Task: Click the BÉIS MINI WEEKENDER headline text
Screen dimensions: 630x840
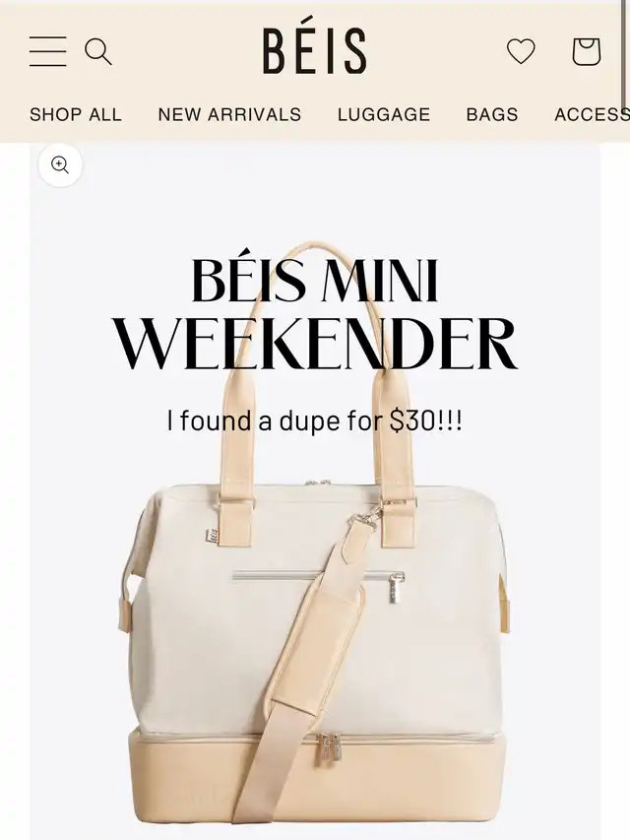Action: (315, 313)
